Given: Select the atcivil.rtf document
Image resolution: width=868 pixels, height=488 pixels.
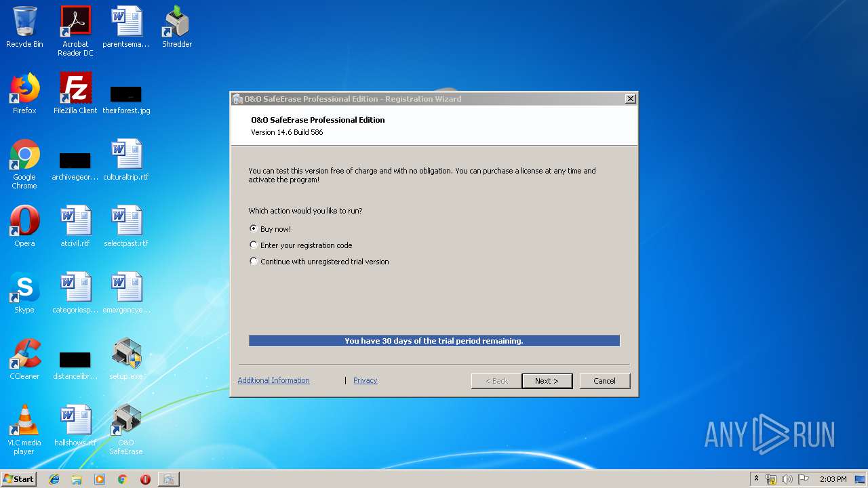Looking at the screenshot, I should coord(75,226).
